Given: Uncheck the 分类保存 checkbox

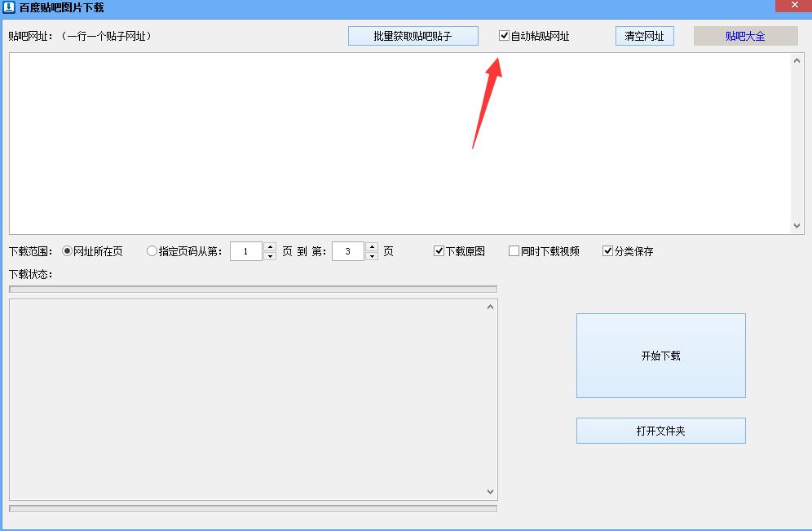Looking at the screenshot, I should pyautogui.click(x=607, y=251).
